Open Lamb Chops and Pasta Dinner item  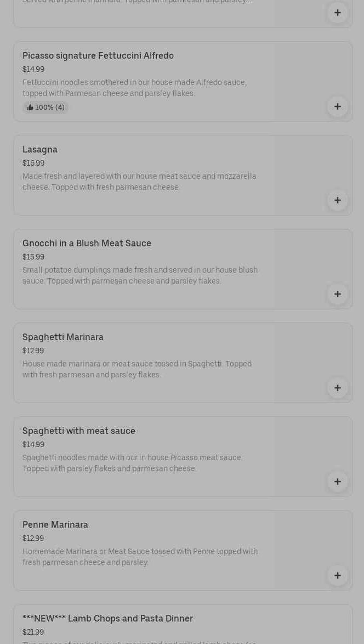point(107,619)
